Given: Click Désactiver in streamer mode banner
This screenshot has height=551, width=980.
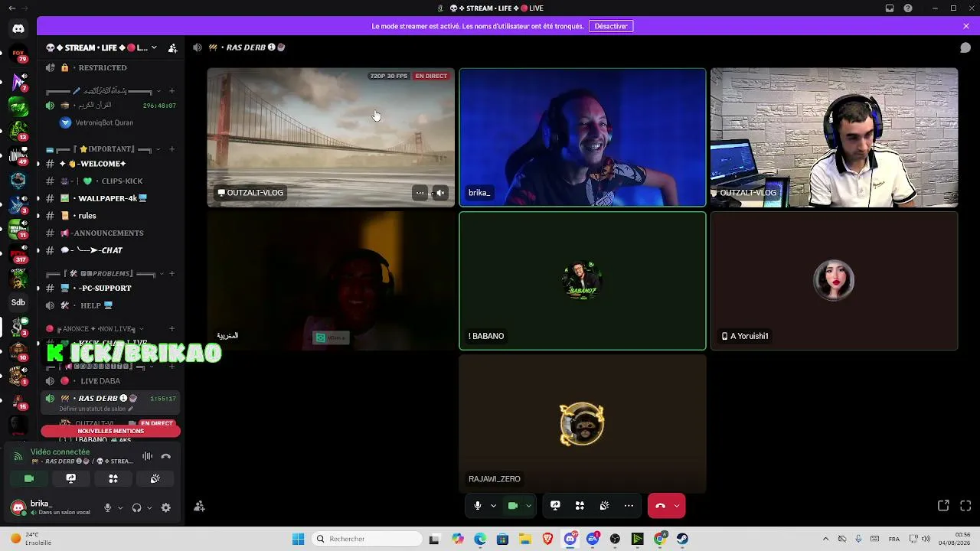Looking at the screenshot, I should [x=611, y=26].
